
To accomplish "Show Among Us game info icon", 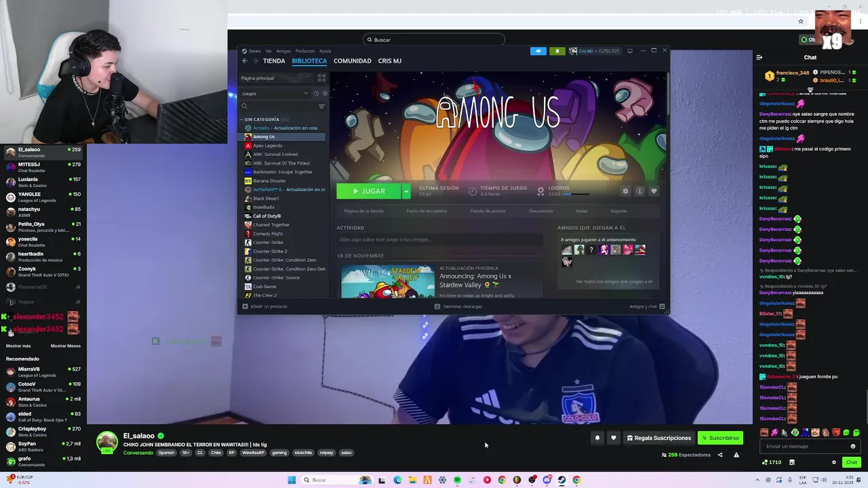I will [639, 191].
